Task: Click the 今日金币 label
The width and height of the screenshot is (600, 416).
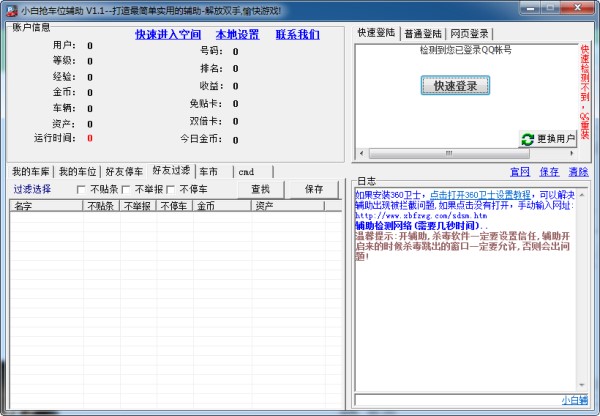Action: (x=201, y=139)
